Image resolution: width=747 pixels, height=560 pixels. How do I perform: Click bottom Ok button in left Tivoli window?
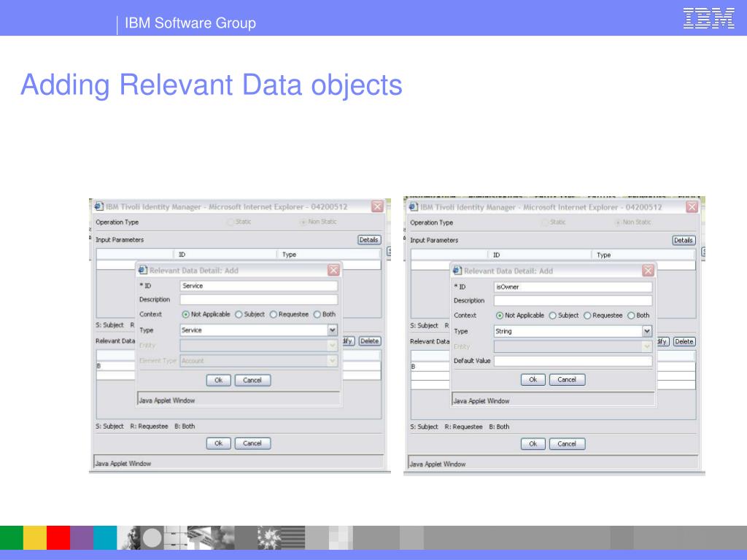click(219, 443)
